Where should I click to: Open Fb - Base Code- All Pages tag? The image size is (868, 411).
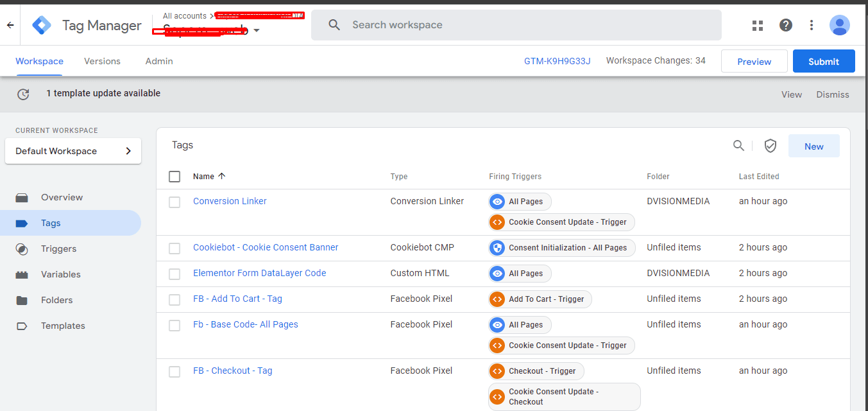click(246, 324)
